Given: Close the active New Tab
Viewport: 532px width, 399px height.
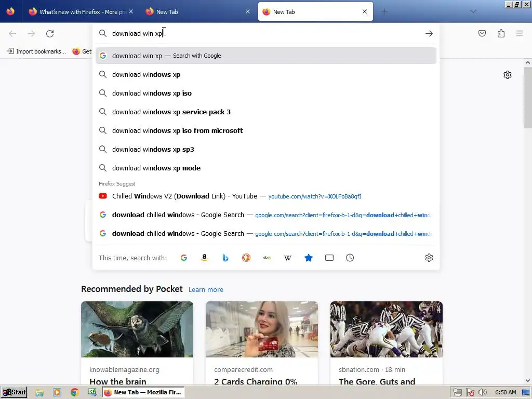Looking at the screenshot, I should point(365,11).
